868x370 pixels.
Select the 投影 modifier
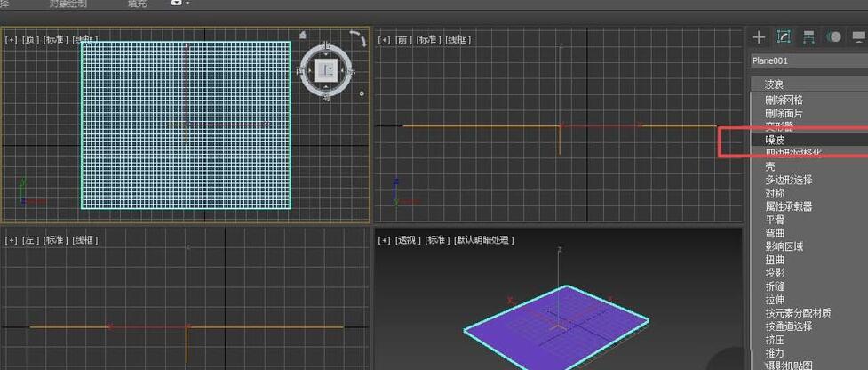pyautogui.click(x=775, y=272)
